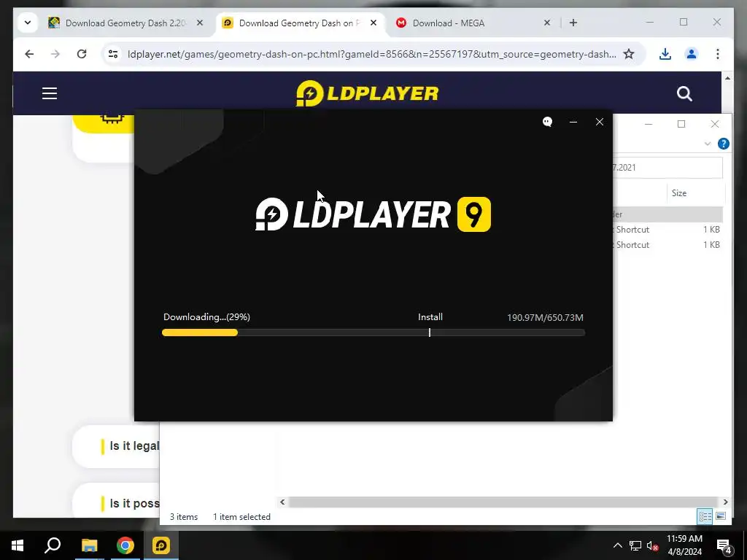Open the hamburger menu on LDPlayer site

[x=50, y=93]
